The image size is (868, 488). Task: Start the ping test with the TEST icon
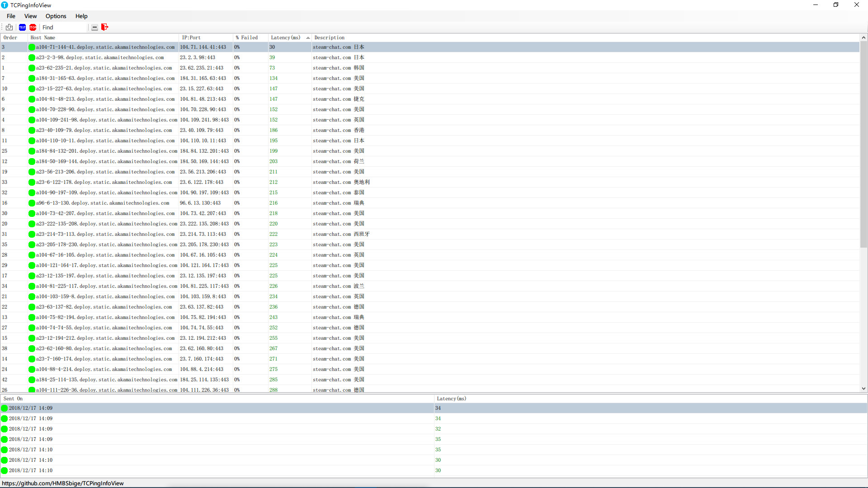pyautogui.click(x=22, y=27)
